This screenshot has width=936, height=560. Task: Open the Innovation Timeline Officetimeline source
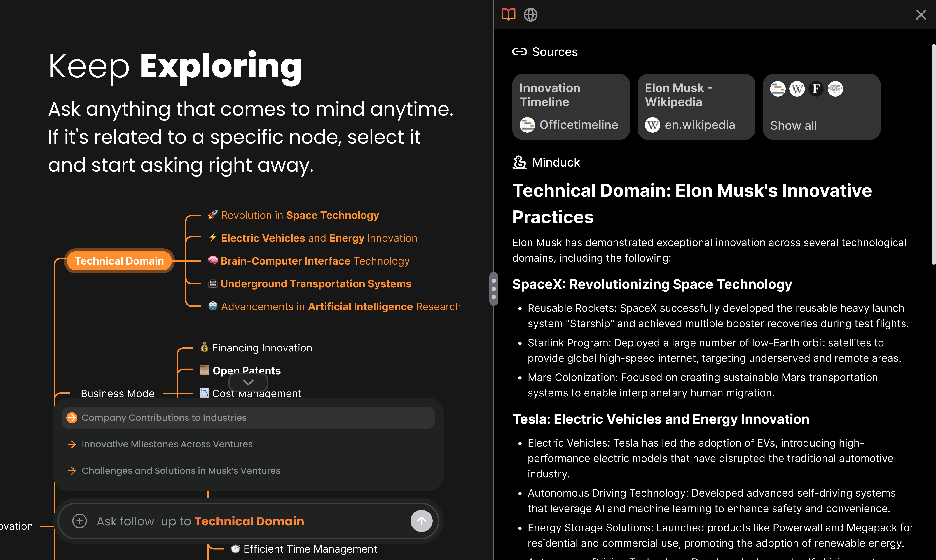pyautogui.click(x=571, y=107)
